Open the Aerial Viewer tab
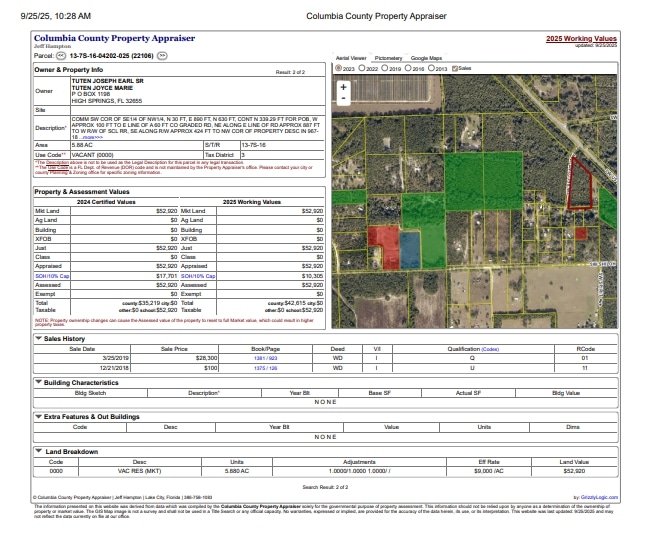Image resolution: width=648 pixels, height=537 pixels. pos(350,59)
